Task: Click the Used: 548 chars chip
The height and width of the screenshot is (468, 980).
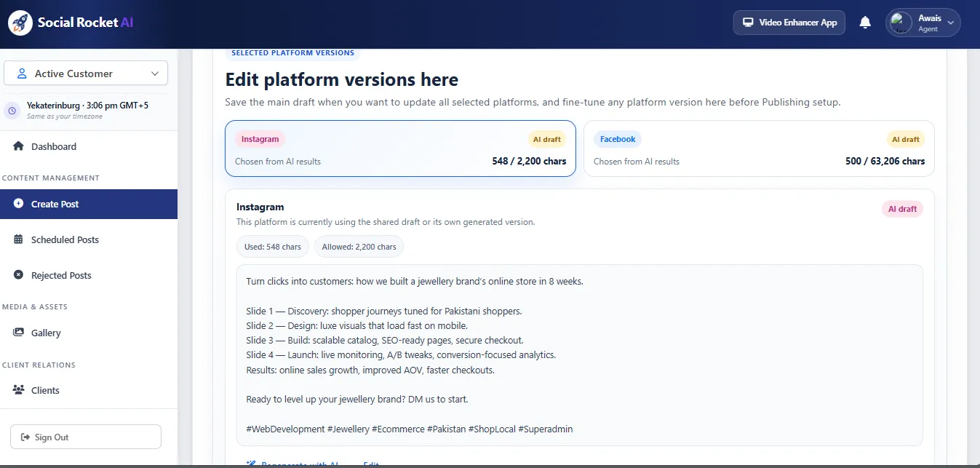Action: tap(273, 247)
